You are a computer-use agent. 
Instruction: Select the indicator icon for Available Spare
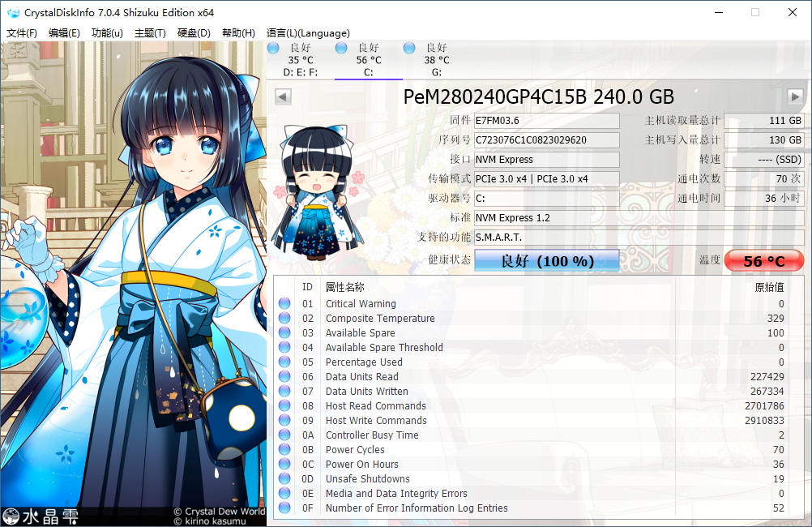pyautogui.click(x=284, y=332)
